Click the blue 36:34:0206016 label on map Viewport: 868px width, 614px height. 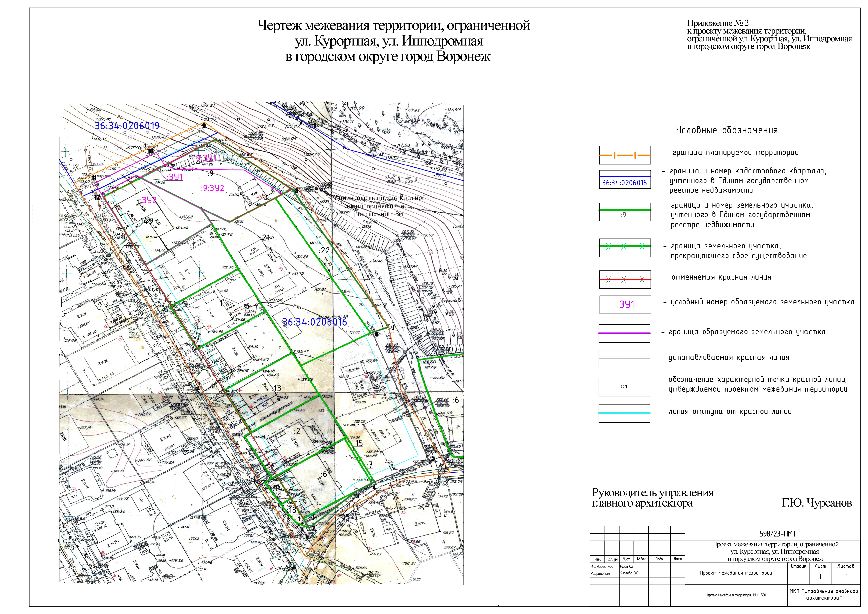[x=315, y=322]
